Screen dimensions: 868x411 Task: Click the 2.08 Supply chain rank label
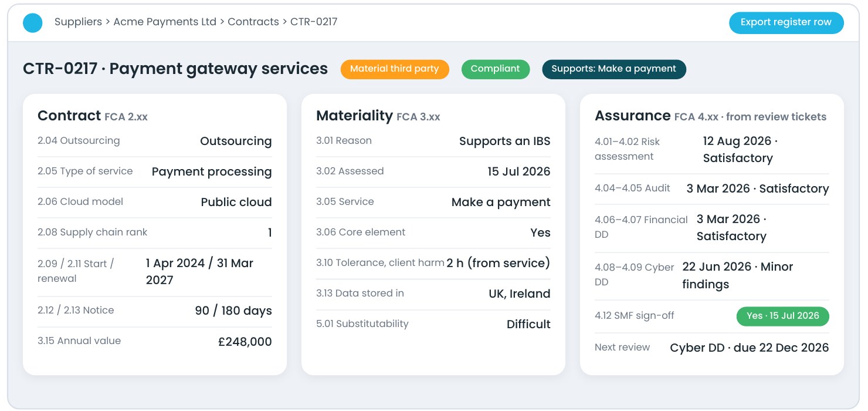coord(93,233)
